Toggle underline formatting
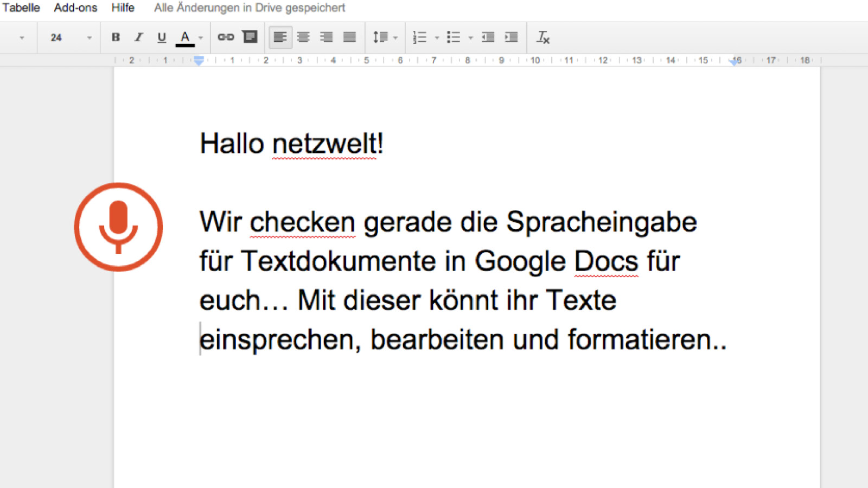The image size is (868, 488). click(161, 37)
